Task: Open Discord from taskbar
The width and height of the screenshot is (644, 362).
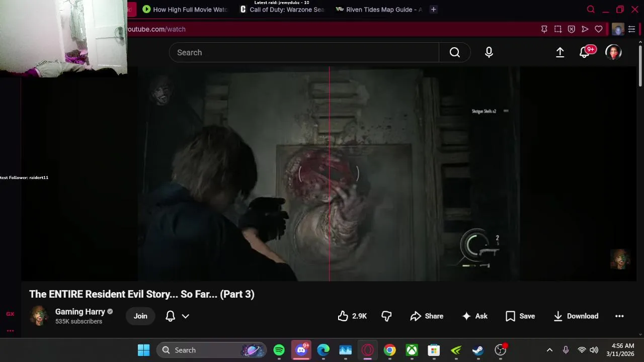Action: click(x=301, y=350)
